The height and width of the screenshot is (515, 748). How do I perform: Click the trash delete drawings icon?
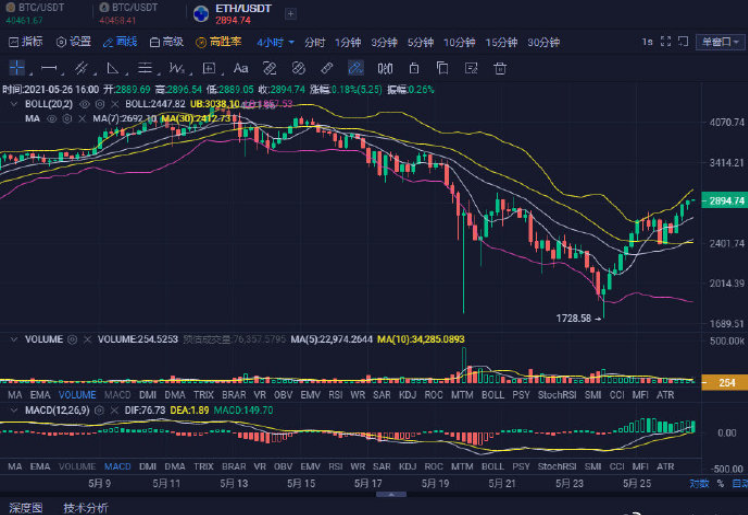coord(500,69)
